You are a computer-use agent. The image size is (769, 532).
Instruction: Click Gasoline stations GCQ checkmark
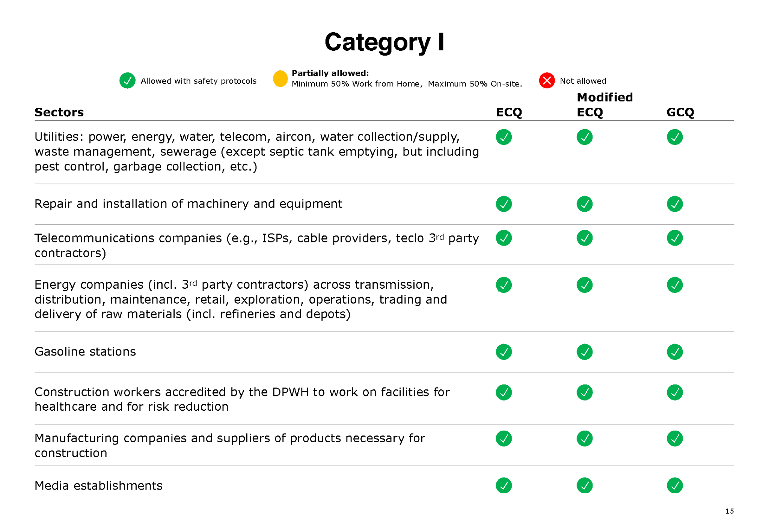pyautogui.click(x=674, y=352)
